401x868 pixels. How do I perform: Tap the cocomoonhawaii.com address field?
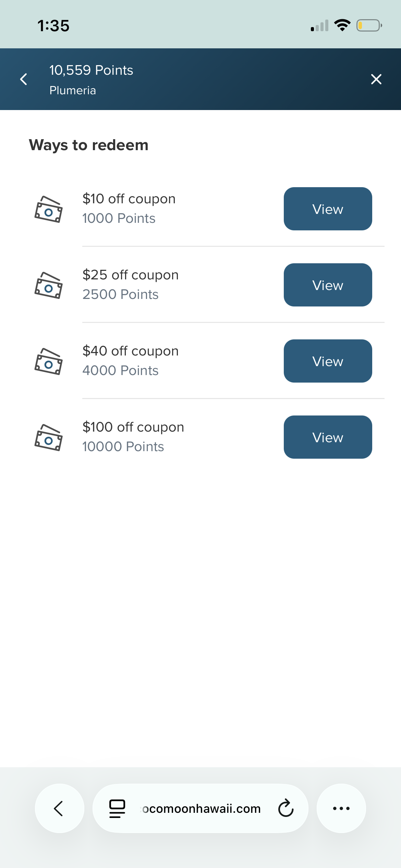click(202, 808)
